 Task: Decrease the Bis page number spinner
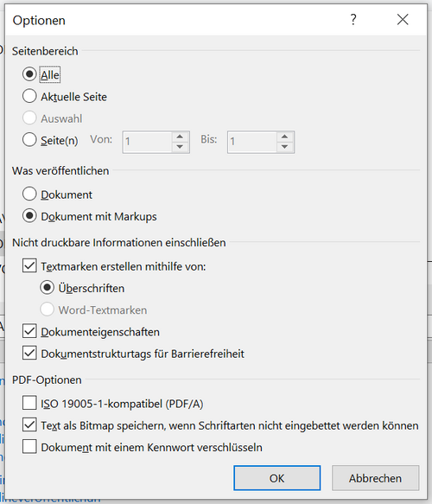point(284,147)
